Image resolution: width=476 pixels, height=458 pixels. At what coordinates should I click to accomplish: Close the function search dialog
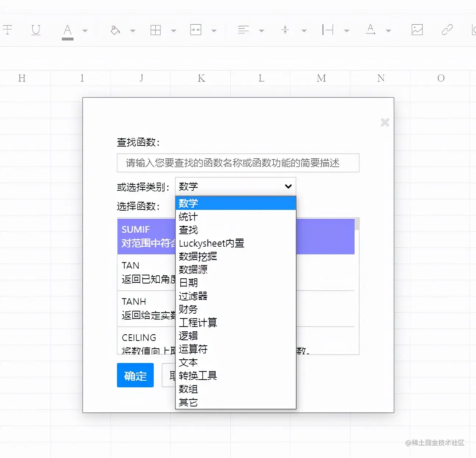tap(385, 122)
